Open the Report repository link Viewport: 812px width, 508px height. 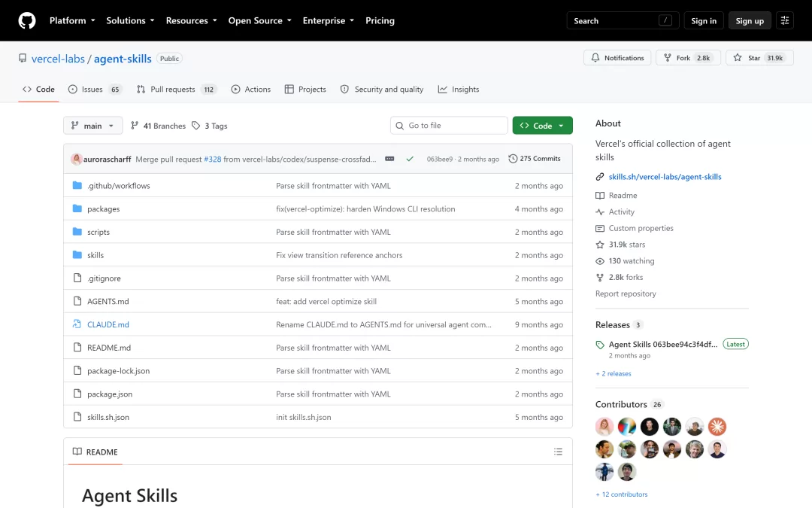[626, 294]
